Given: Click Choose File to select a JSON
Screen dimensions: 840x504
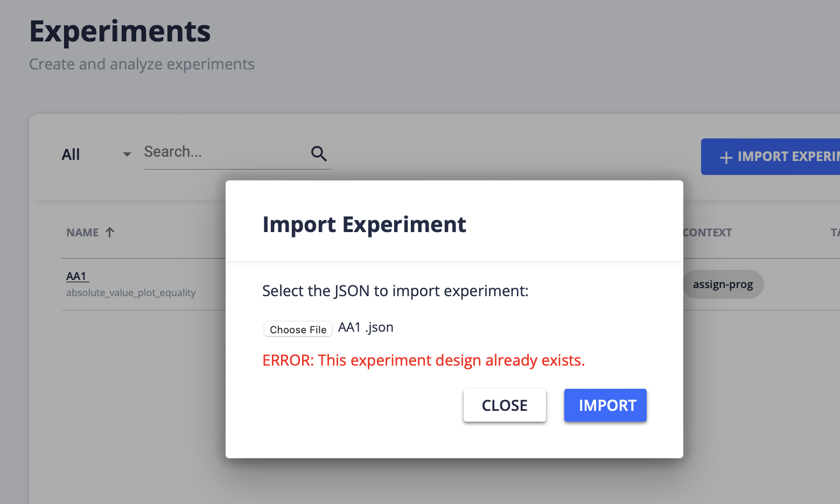Looking at the screenshot, I should (298, 329).
